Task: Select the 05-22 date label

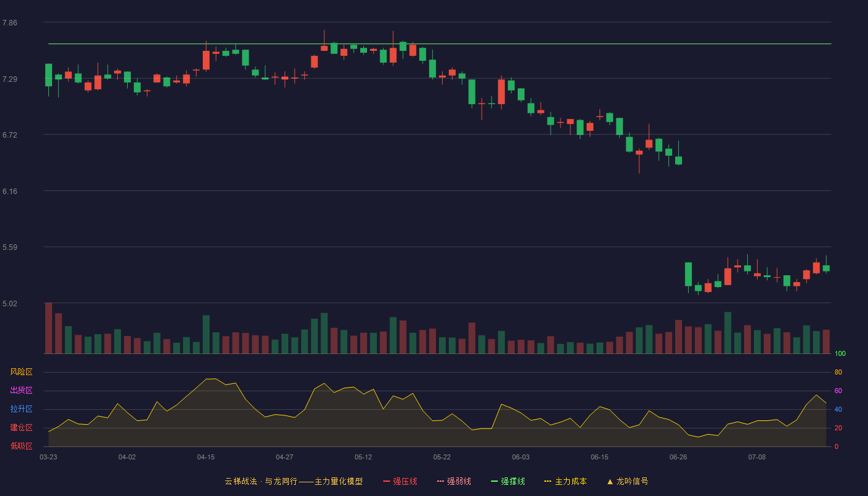Action: pos(442,457)
